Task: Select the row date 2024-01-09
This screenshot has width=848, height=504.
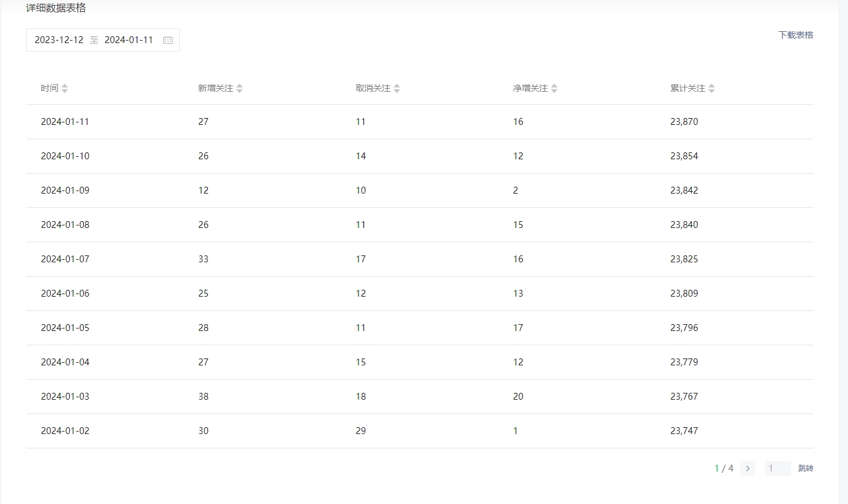Action: point(65,190)
